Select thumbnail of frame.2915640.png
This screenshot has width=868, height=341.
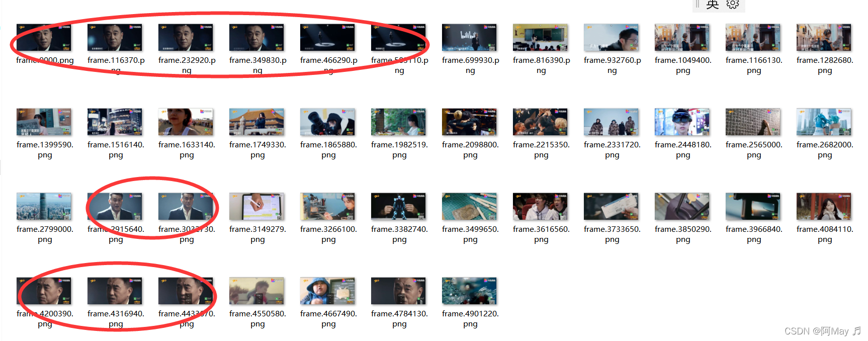click(115, 207)
